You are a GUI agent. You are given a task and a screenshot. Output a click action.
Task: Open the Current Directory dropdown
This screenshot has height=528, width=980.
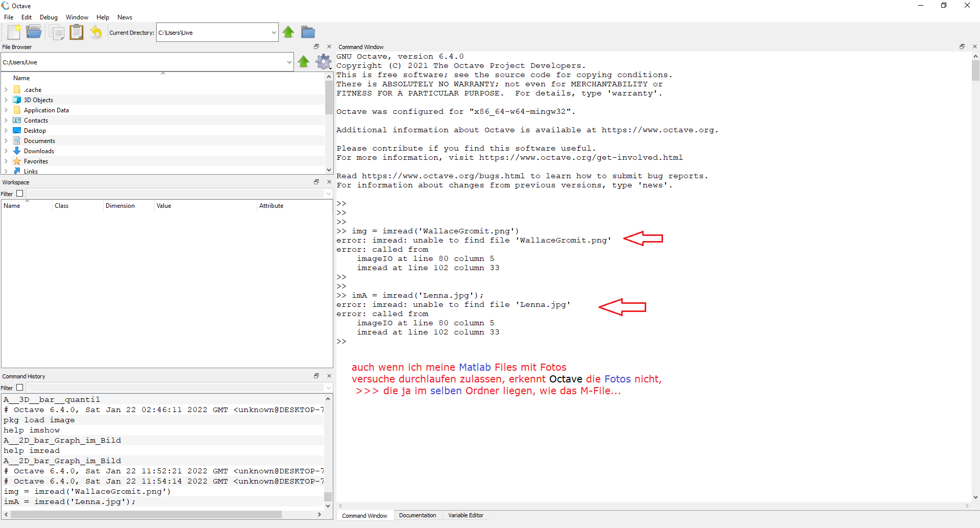click(x=274, y=33)
